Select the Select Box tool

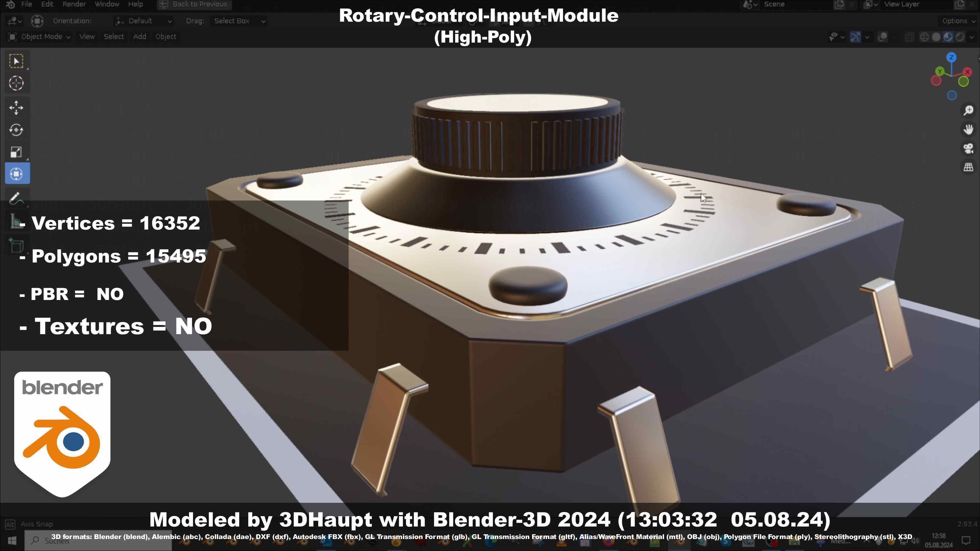16,61
